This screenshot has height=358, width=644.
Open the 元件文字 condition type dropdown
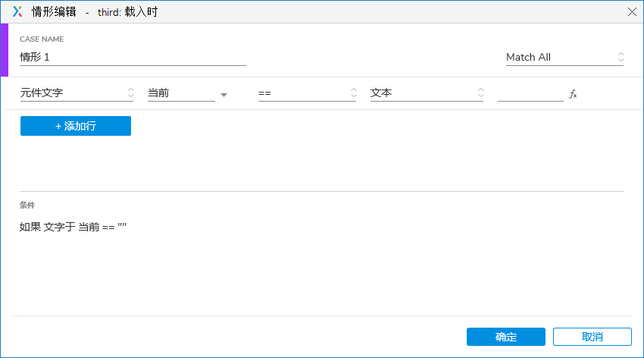(x=77, y=93)
